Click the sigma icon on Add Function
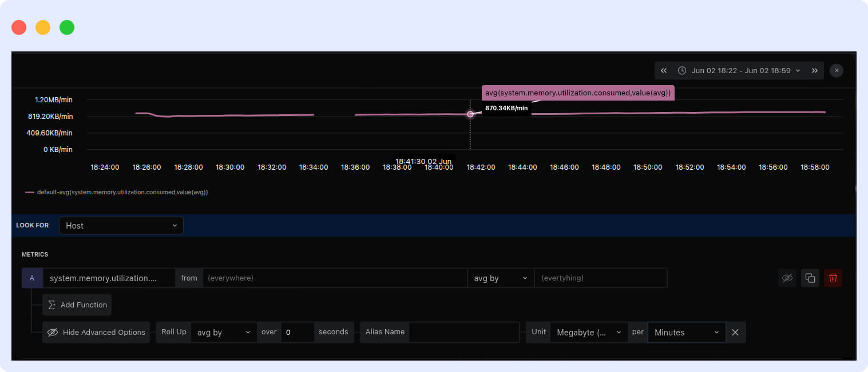Viewport: 868px width, 372px height. click(52, 305)
